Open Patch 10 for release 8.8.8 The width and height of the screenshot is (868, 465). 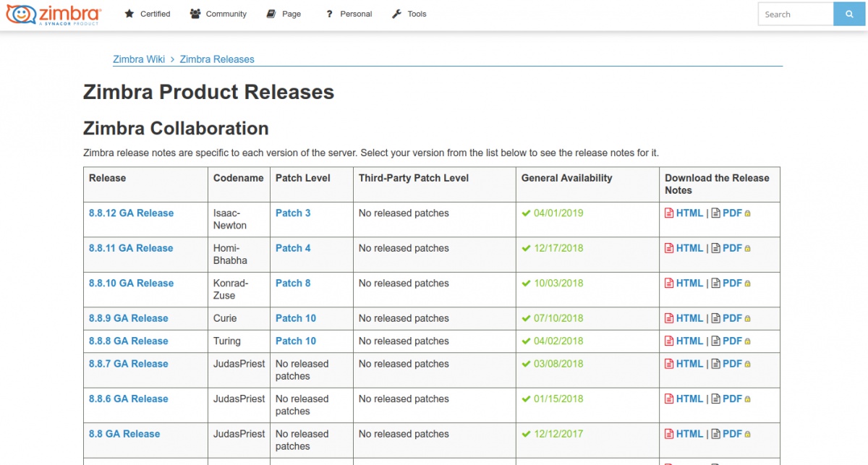coord(296,341)
